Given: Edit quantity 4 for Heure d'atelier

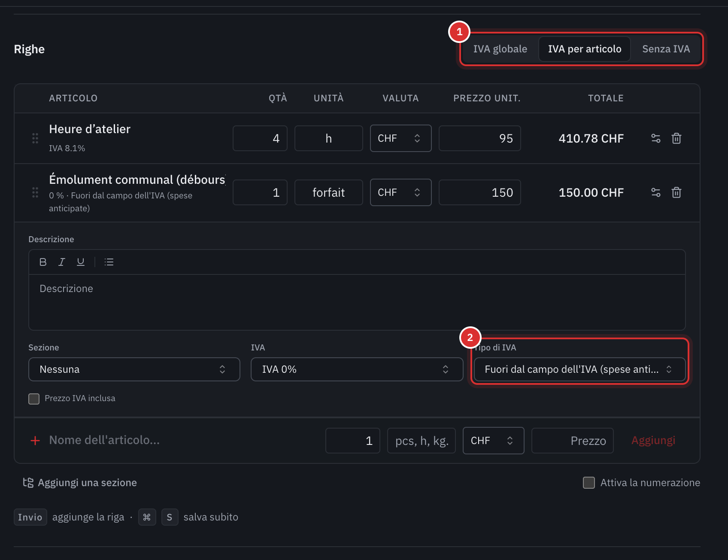Looking at the screenshot, I should (x=260, y=138).
